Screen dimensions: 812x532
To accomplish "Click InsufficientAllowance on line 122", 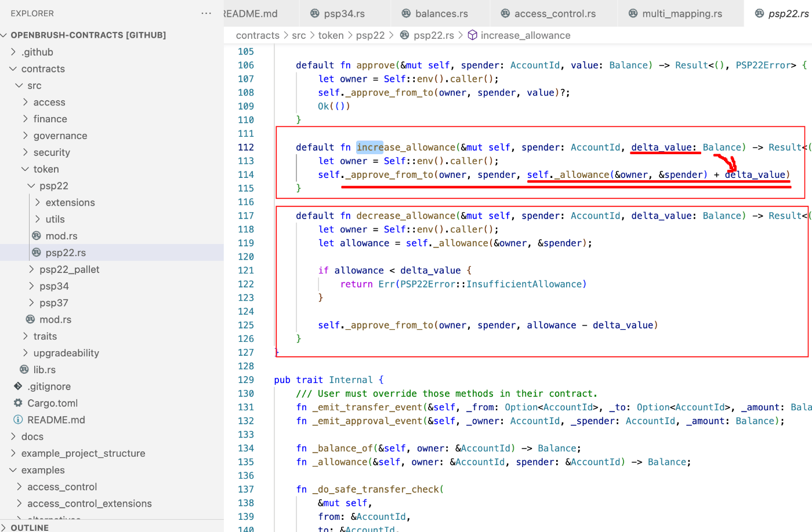I will [524, 285].
